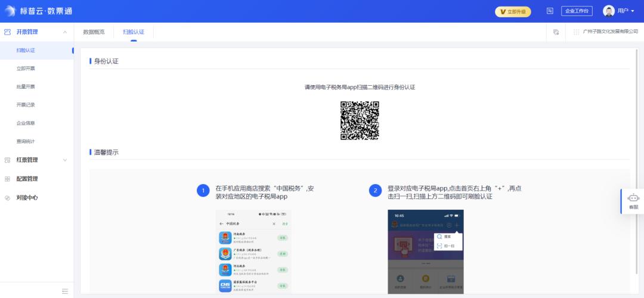The width and height of the screenshot is (644, 298).
Task: Click the switch icon beside 企业工作台
Action: (x=550, y=11)
